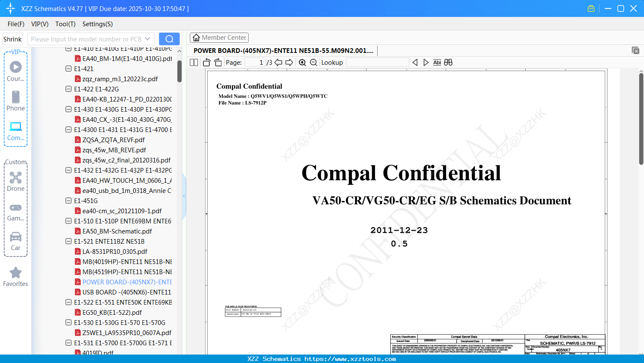Open ZQSA_ZQTA_REVF.pdf
This screenshot has width=644, height=363.
point(113,140)
